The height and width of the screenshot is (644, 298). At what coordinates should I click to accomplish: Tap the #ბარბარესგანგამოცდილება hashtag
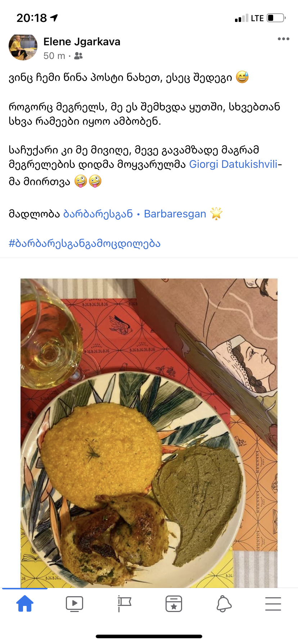pyautogui.click(x=85, y=243)
